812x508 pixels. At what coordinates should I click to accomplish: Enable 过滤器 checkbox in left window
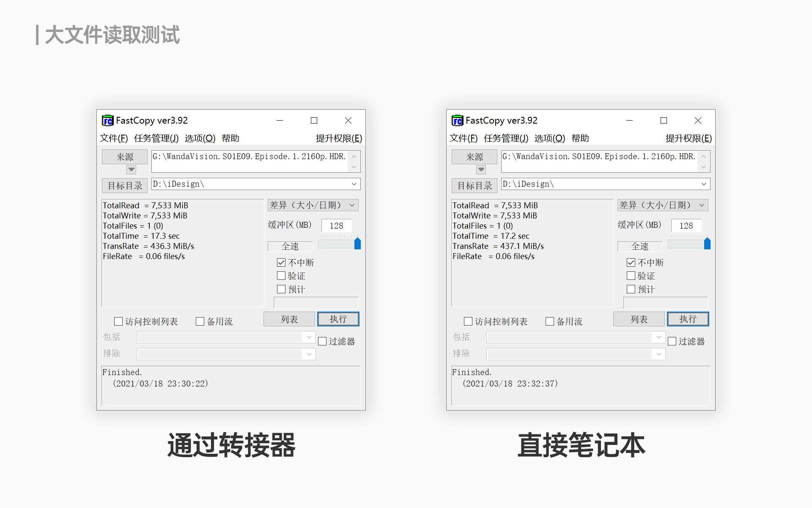pos(323,341)
